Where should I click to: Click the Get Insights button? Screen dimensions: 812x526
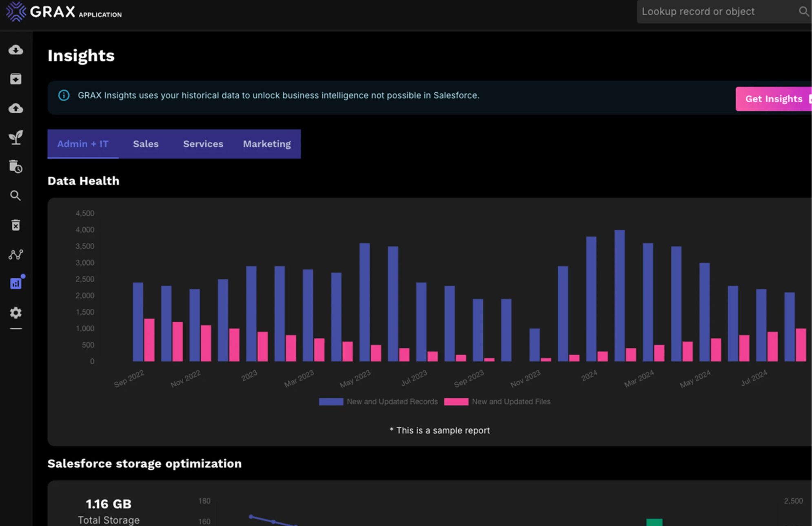tap(773, 99)
